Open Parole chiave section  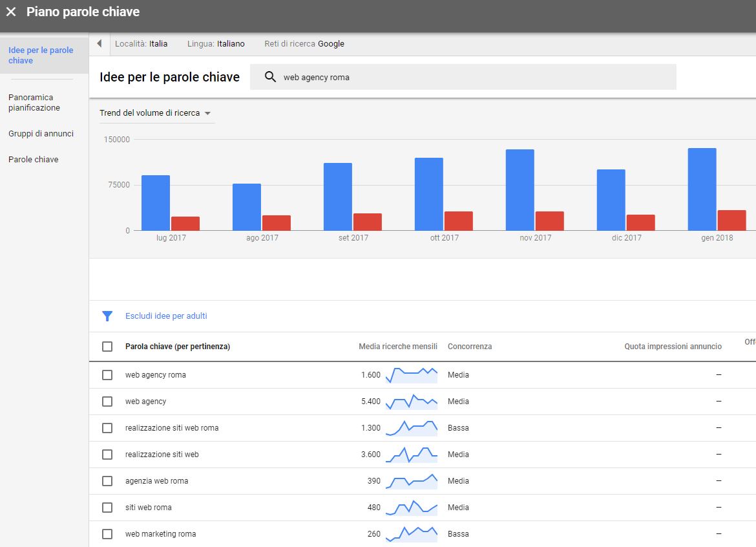point(33,159)
